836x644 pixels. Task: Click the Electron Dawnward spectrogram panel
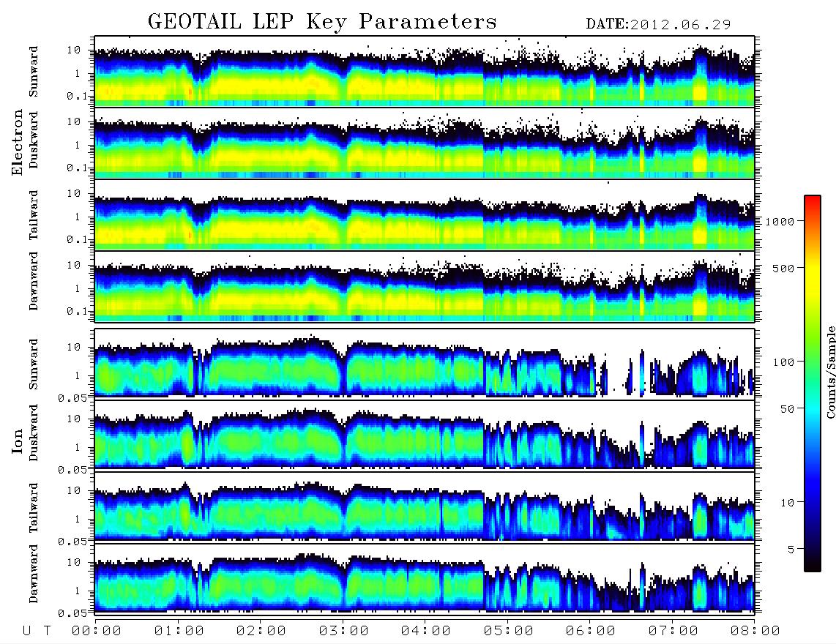pyautogui.click(x=425, y=287)
